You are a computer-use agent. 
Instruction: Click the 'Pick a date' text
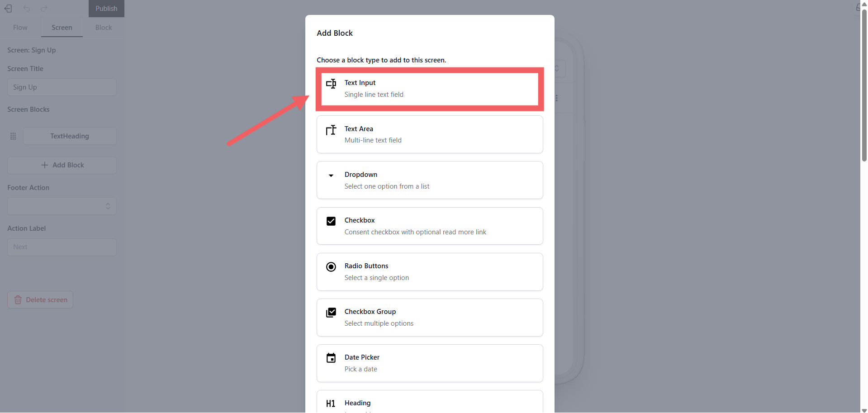coord(361,369)
